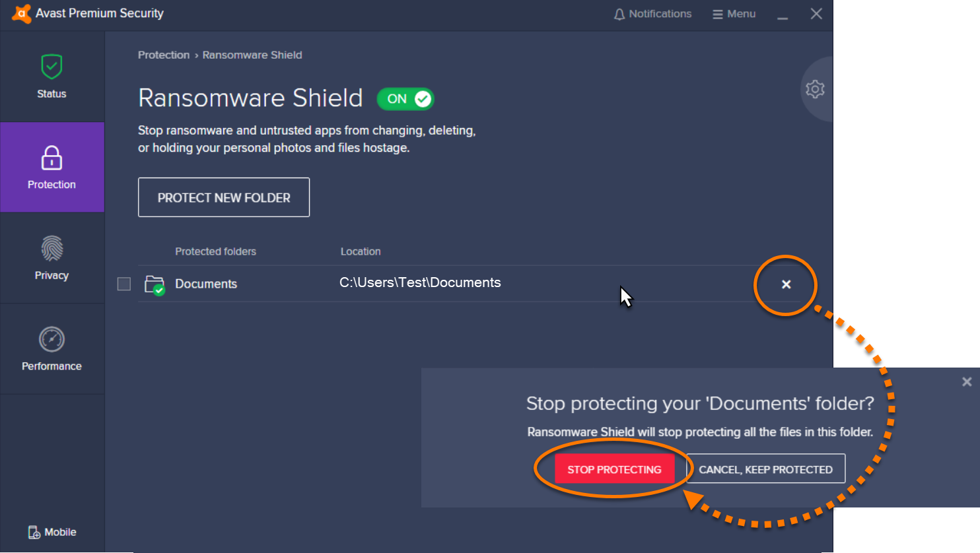Click the Documents folder icon
Screen dimensions: 980x553
point(155,284)
